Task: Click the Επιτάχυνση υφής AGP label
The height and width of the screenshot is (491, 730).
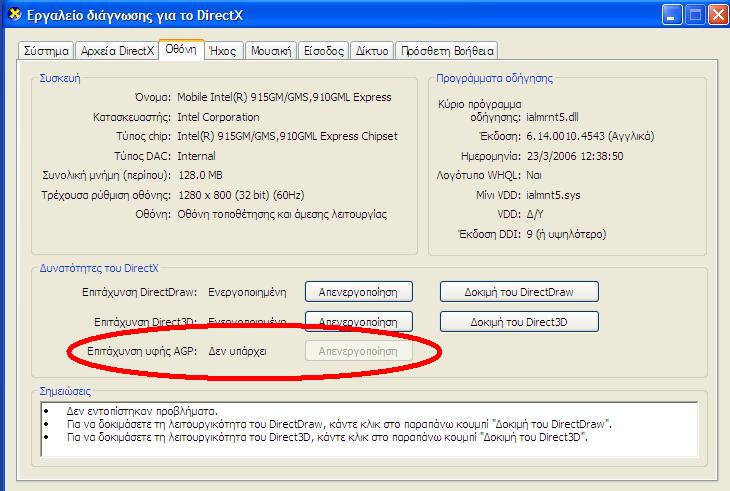Action: [x=142, y=351]
